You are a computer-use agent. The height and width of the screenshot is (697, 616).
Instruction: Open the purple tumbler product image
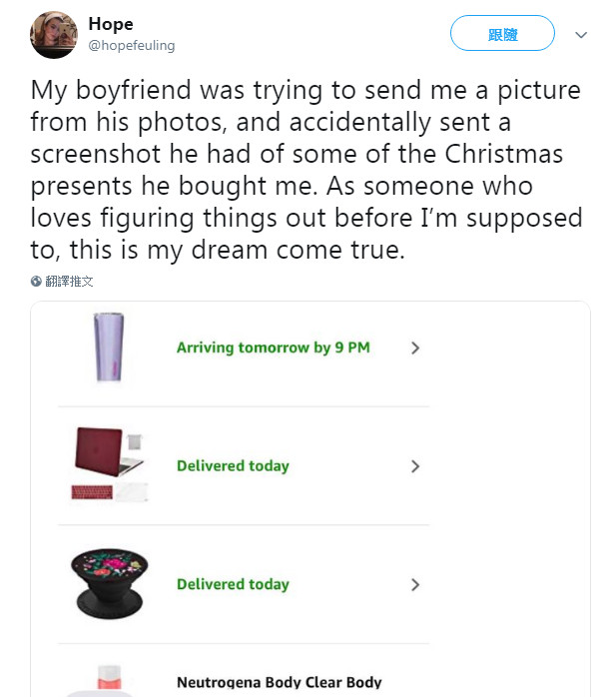(x=110, y=348)
